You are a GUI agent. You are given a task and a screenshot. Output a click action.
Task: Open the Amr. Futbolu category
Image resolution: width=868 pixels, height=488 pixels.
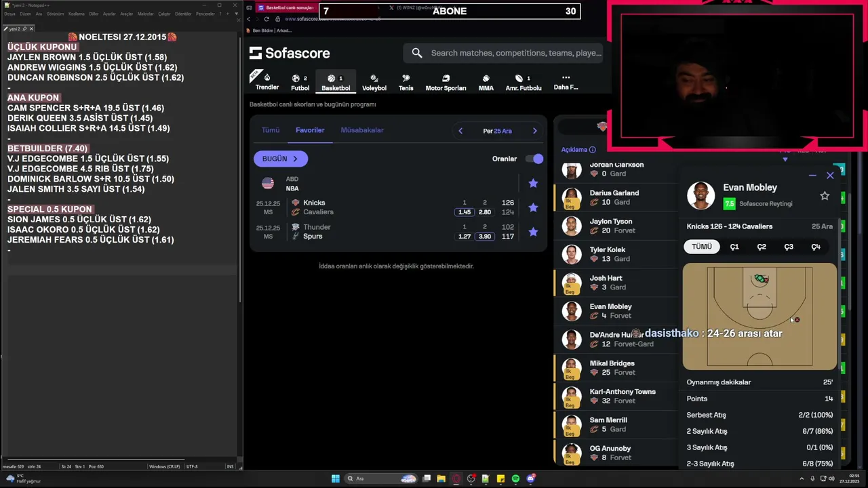tap(524, 82)
